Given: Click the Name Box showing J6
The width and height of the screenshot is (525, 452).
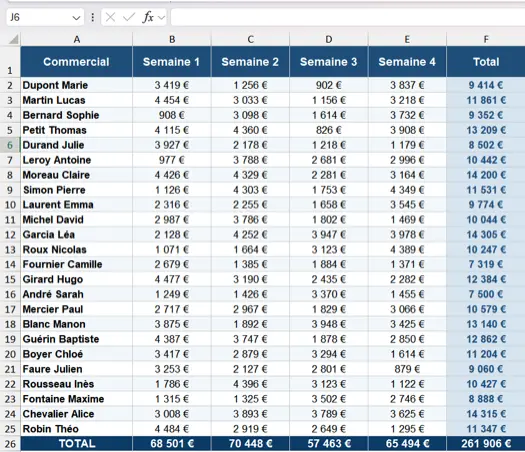Looking at the screenshot, I should click(45, 17).
